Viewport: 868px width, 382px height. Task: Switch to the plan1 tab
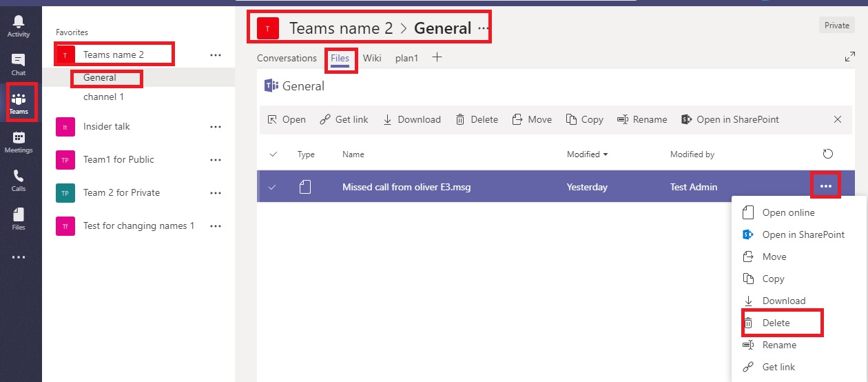point(406,58)
